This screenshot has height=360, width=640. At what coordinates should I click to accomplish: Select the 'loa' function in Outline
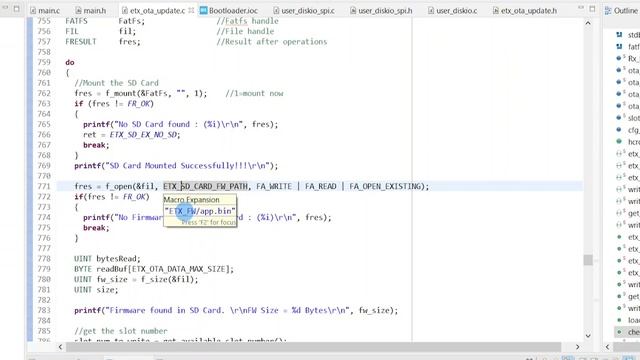628,320
